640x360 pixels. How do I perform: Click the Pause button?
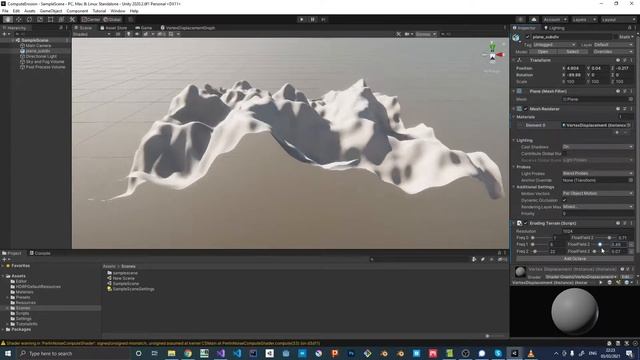click(x=313, y=19)
